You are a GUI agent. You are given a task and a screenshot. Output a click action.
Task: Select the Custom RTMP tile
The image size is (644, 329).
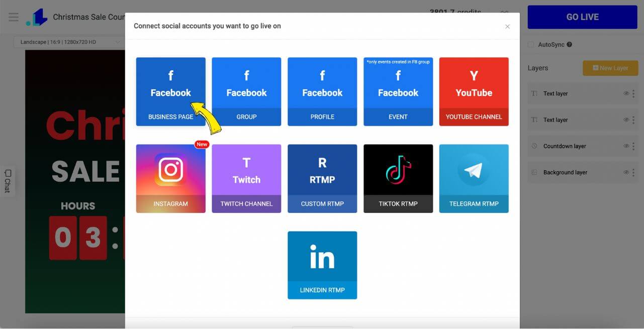(x=322, y=179)
